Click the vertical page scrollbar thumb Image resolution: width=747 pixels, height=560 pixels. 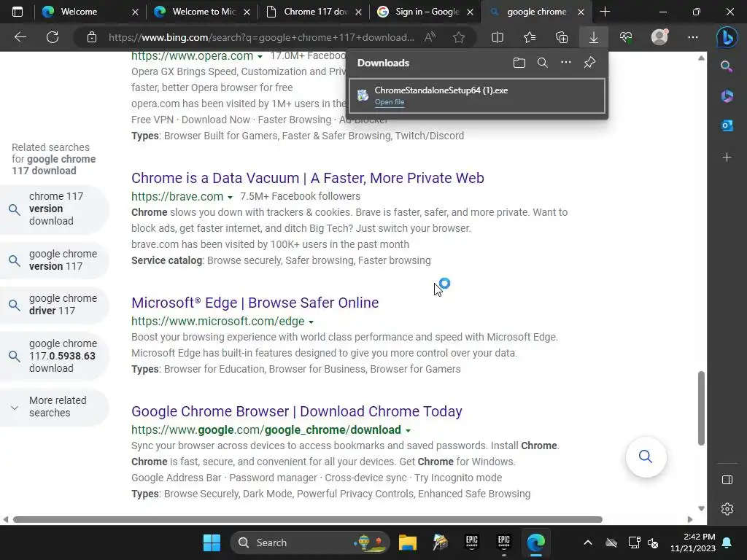(x=701, y=408)
